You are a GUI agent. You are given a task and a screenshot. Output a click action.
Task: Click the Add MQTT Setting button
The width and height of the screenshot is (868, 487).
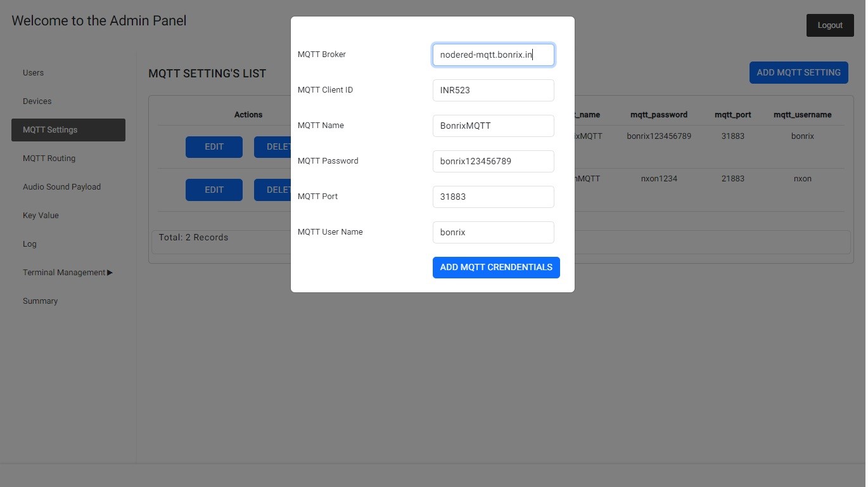[x=798, y=72]
